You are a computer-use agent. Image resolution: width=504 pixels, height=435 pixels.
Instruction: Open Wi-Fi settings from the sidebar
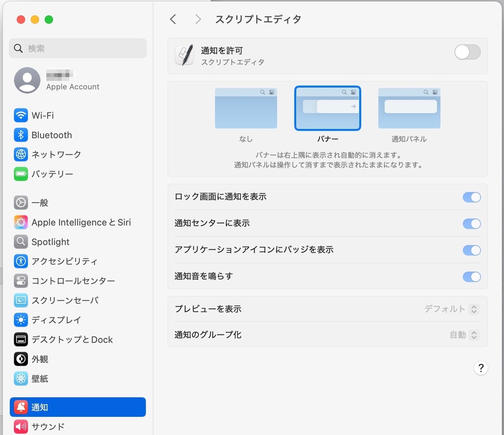[x=21, y=116]
